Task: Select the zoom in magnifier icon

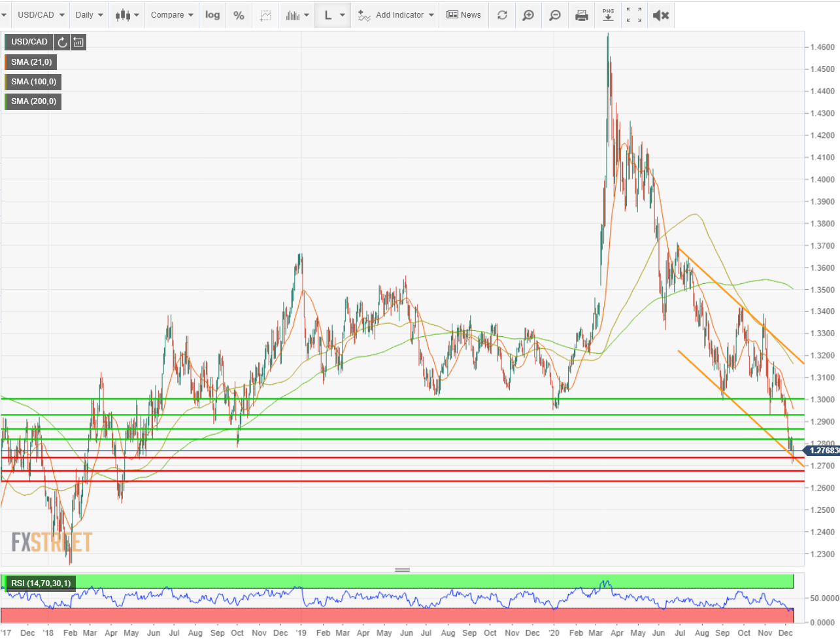Action: 528,14
